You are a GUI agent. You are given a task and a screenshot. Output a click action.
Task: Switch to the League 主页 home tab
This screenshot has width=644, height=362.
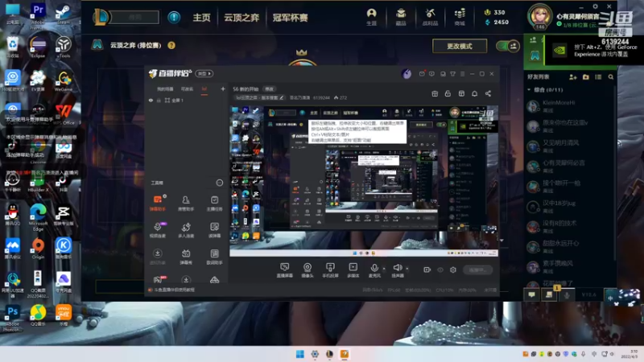(x=201, y=18)
